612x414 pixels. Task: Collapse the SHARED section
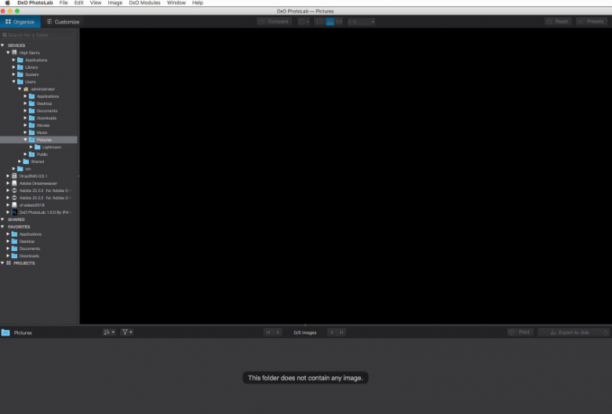coord(3,219)
